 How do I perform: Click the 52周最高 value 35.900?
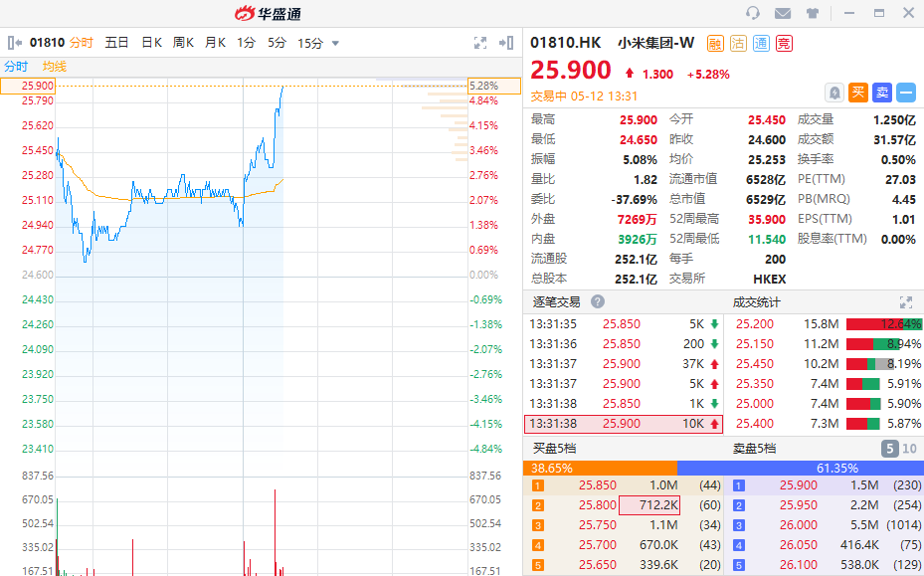tap(767, 219)
